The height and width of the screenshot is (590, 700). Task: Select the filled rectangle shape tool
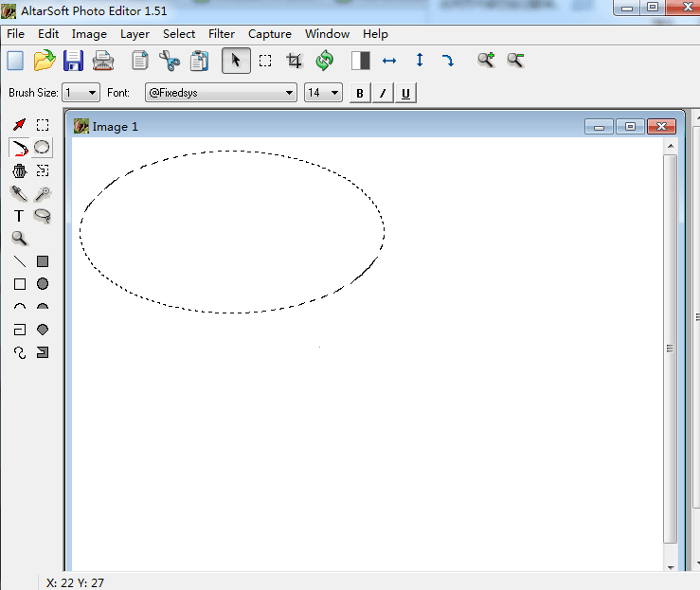[x=43, y=261]
